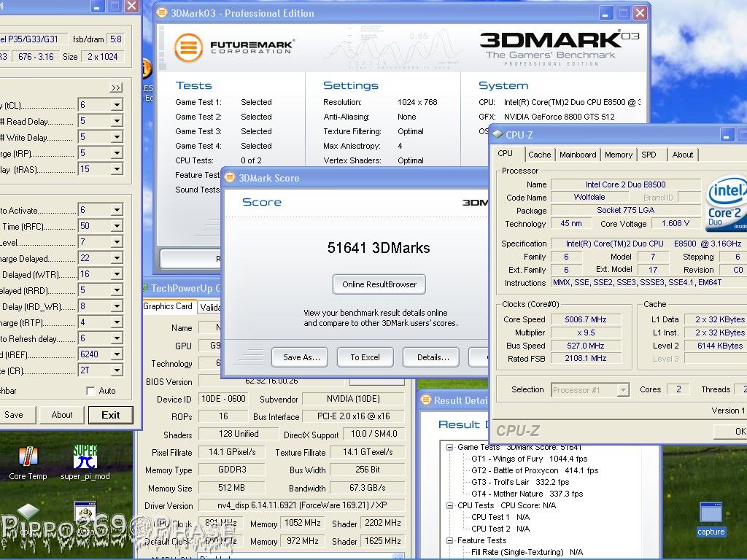Image resolution: width=747 pixels, height=560 pixels.
Task: Switch to the Memory tab in CPU-Z
Action: (619, 155)
